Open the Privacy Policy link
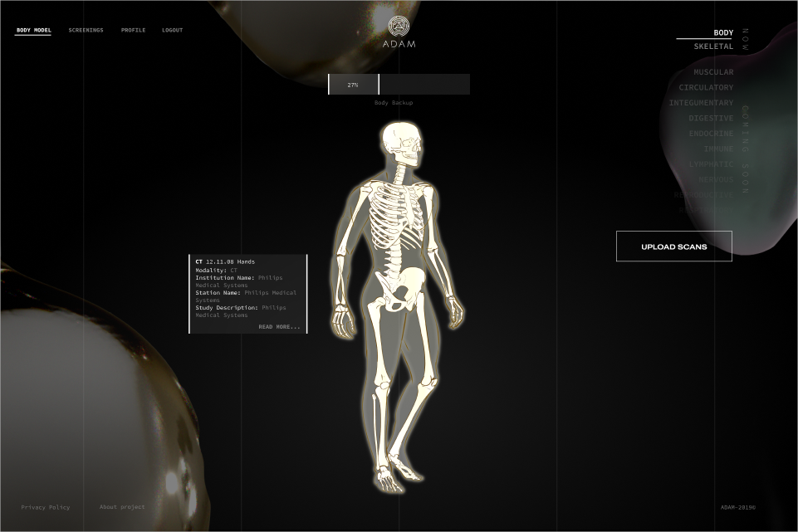Viewport: 798px width, 532px height. pos(46,507)
